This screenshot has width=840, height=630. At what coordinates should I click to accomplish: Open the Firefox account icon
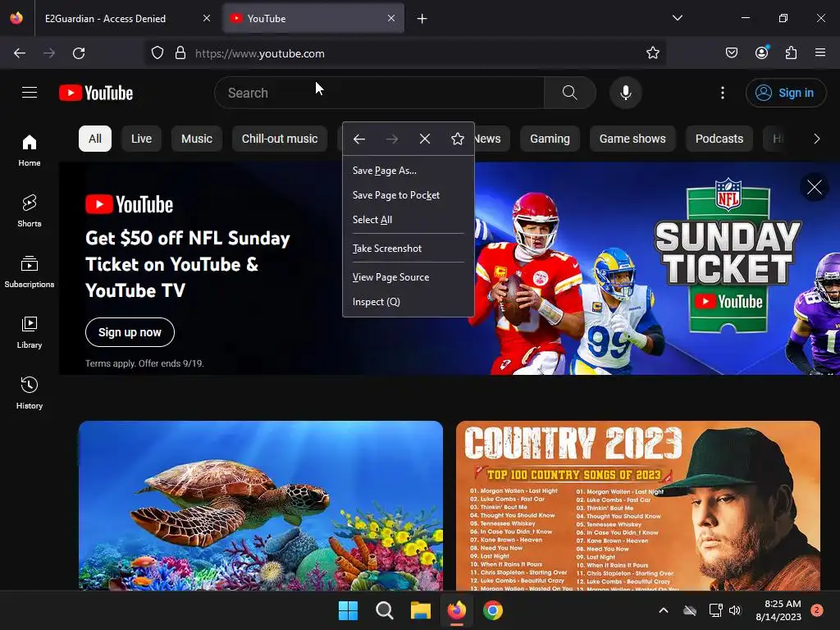(x=761, y=52)
